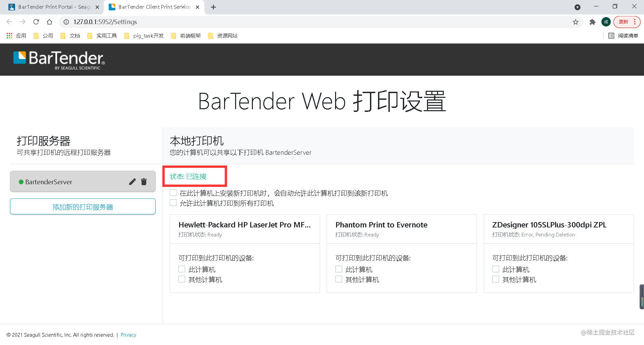Click the BarTender logo in the header
Image resolution: width=644 pixels, height=345 pixels.
click(x=59, y=59)
